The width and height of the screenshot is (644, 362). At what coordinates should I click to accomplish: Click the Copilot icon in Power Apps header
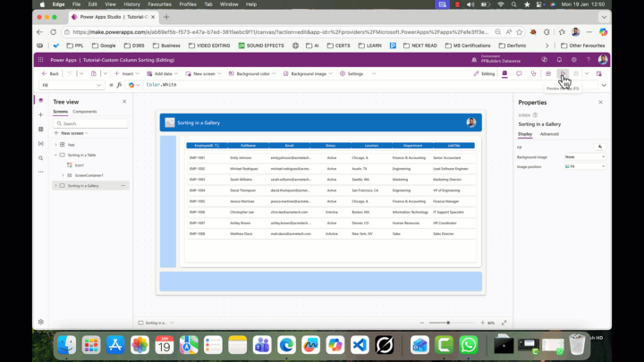tap(544, 60)
